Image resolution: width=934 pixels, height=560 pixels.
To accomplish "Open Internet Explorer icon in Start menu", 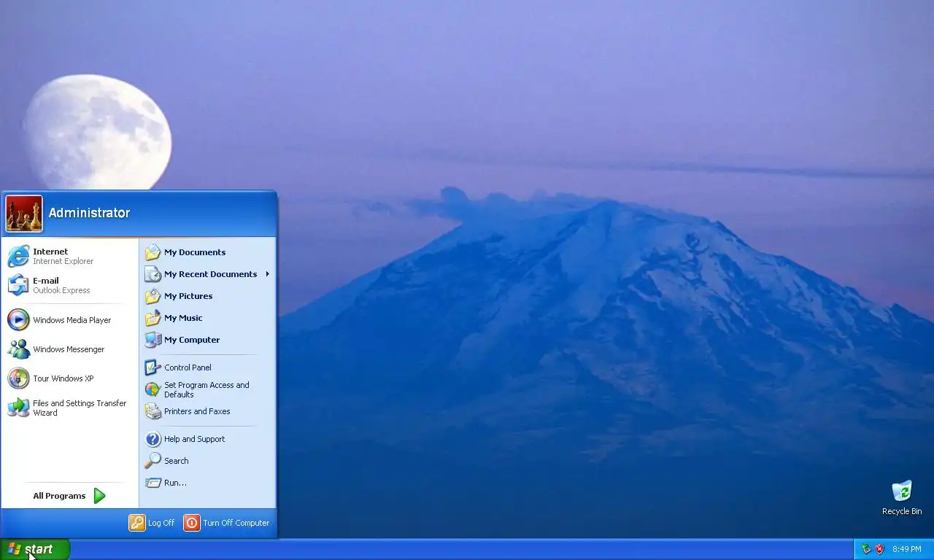I will [18, 256].
